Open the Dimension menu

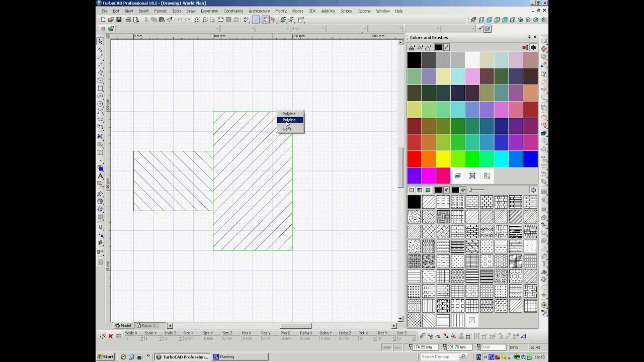click(209, 11)
